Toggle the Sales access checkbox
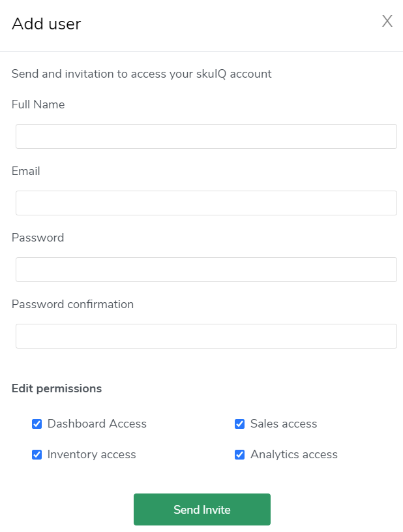Viewport: 403px width, 532px height. pyautogui.click(x=240, y=424)
